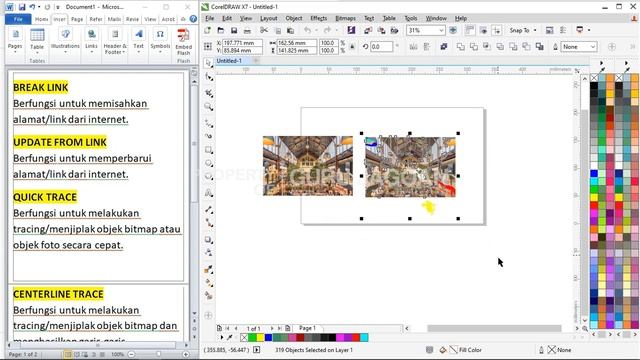Select the Rectangle tool in the toolbox
The width and height of the screenshot is (640, 360).
point(209,150)
